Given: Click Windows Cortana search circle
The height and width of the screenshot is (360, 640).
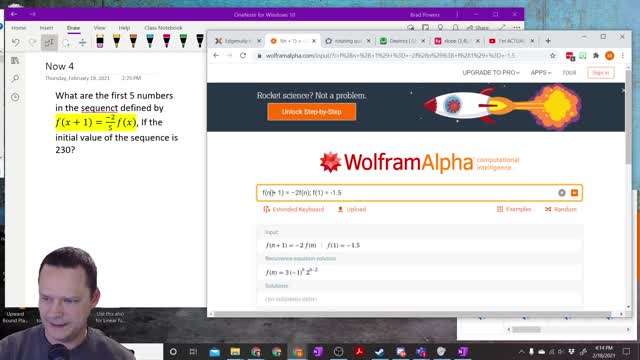Looking at the screenshot, I should pyautogui.click(x=173, y=351).
